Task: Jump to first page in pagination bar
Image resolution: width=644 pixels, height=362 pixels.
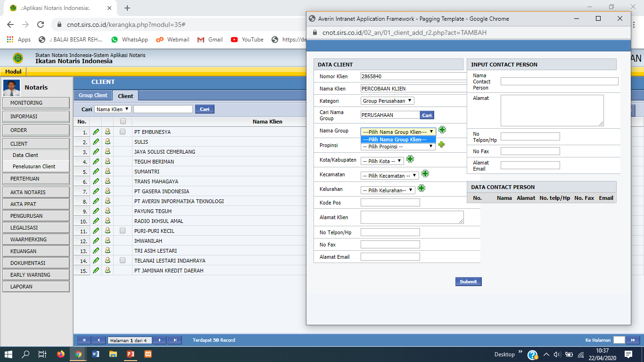Action: tap(84, 340)
